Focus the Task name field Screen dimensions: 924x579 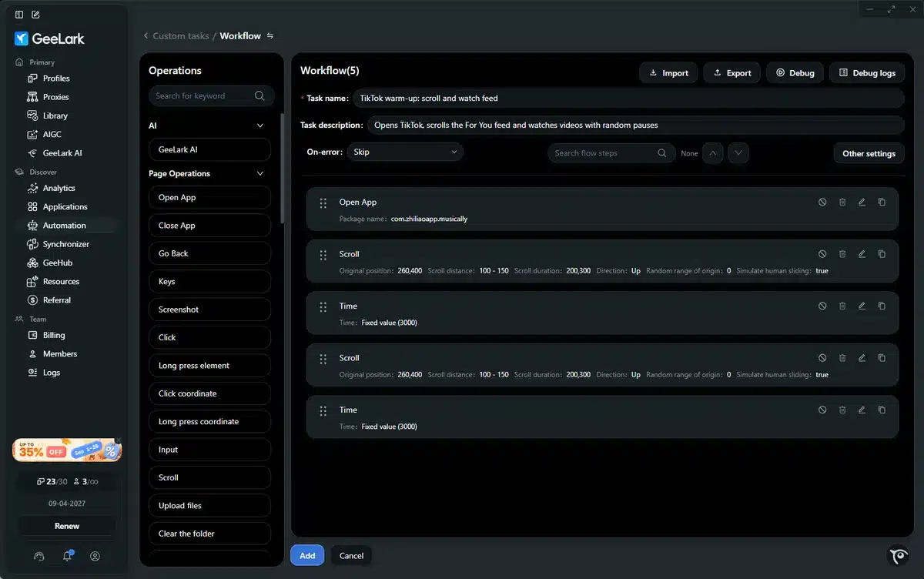pos(628,98)
